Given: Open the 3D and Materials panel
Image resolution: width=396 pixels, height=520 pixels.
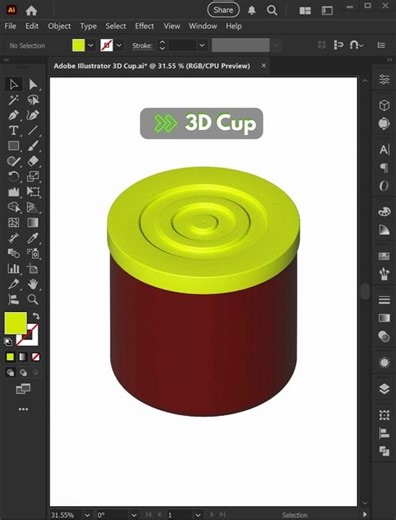Looking at the screenshot, I should coord(384,105).
